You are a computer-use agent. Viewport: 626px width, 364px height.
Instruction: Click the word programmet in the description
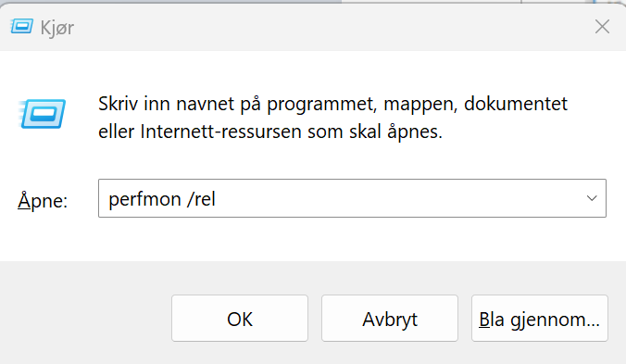(321, 106)
